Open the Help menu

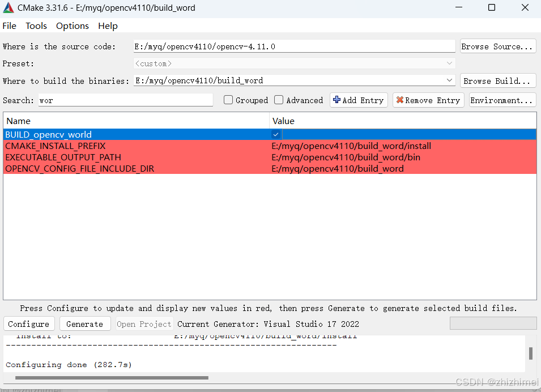click(108, 26)
